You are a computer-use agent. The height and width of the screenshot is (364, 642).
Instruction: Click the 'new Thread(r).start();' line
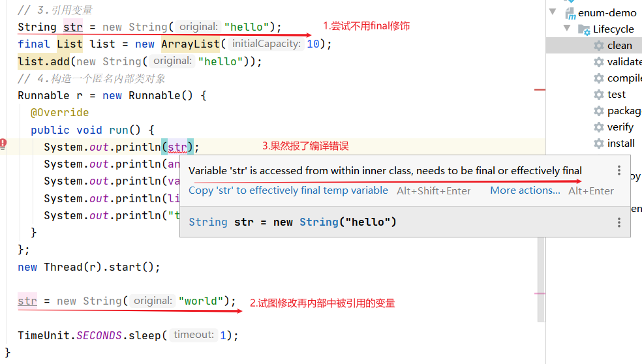pos(89,267)
